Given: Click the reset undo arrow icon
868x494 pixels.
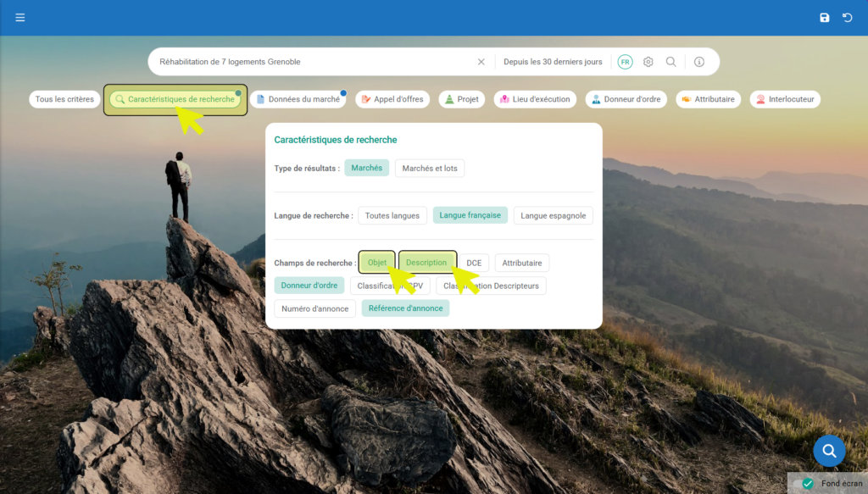Looking at the screenshot, I should tap(847, 18).
